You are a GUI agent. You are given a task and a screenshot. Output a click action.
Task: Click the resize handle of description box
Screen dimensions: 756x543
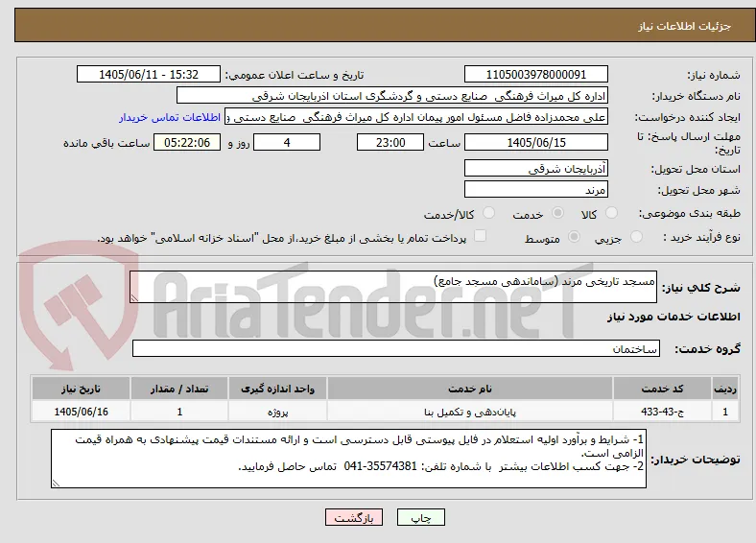point(134,298)
